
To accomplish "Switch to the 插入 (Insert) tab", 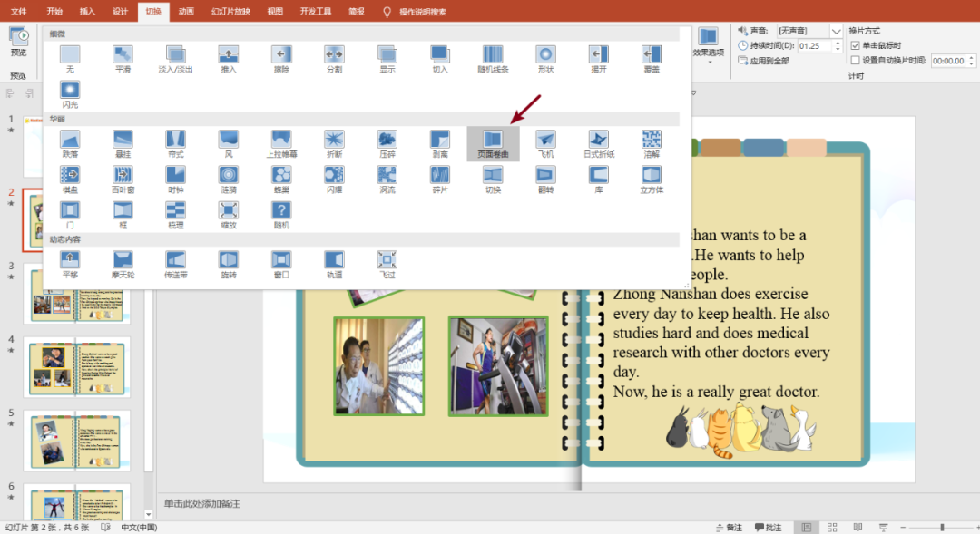I will [87, 11].
